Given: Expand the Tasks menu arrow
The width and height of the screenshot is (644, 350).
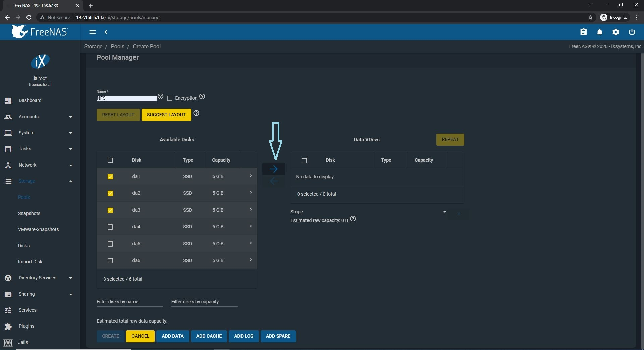Looking at the screenshot, I should [x=71, y=149].
